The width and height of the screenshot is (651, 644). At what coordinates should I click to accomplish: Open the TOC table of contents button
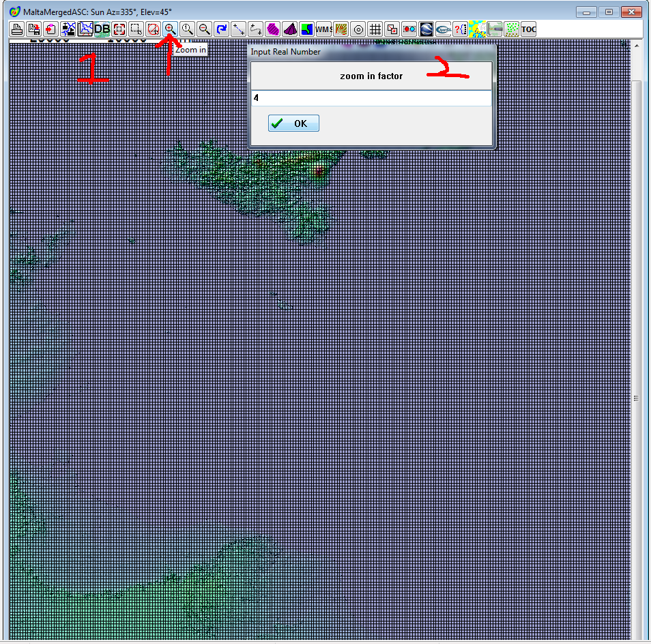tap(529, 29)
